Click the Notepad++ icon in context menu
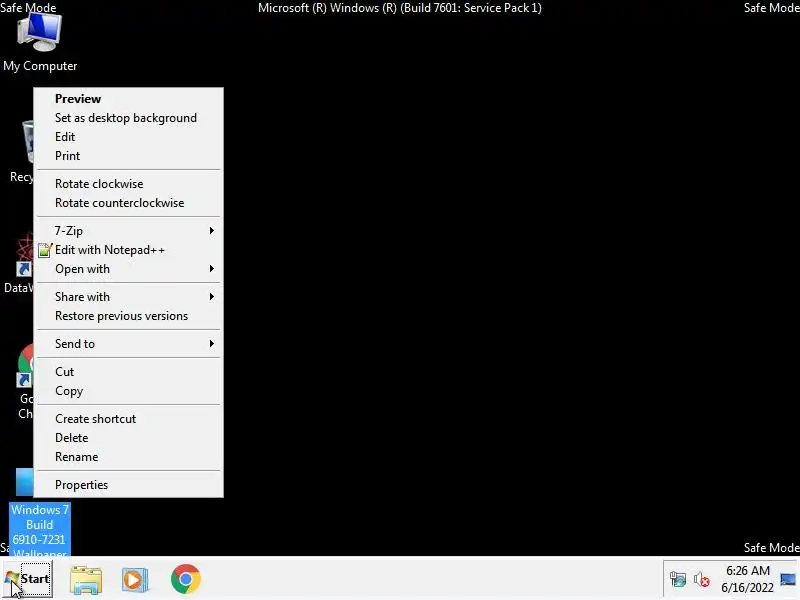Screen dimensions: 800x600 pos(45,250)
